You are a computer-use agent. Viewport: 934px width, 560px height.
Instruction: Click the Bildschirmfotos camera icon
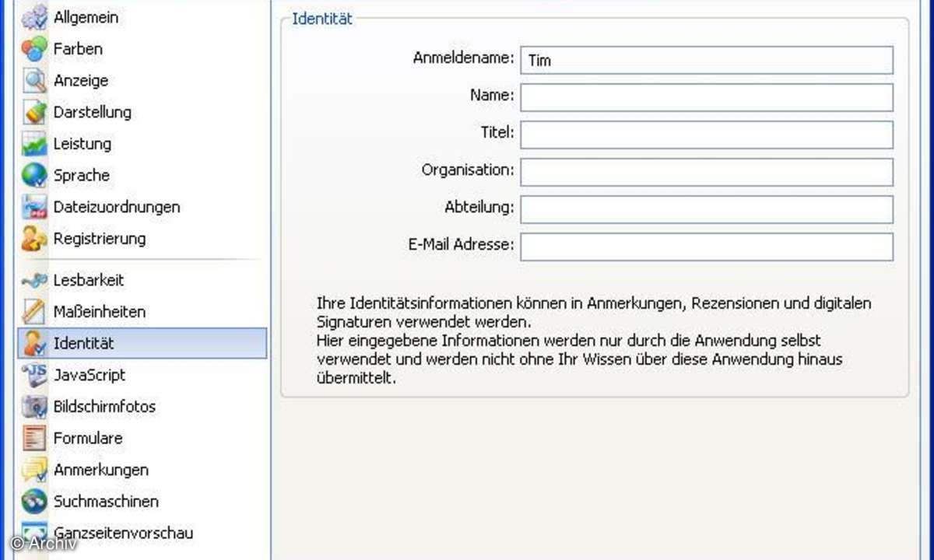pos(34,407)
